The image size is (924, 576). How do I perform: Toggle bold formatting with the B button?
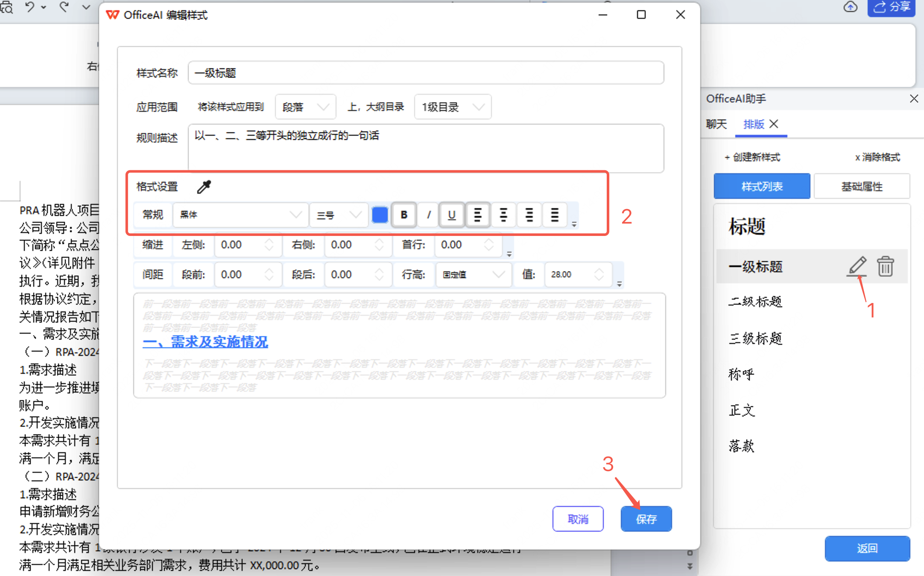[404, 215]
